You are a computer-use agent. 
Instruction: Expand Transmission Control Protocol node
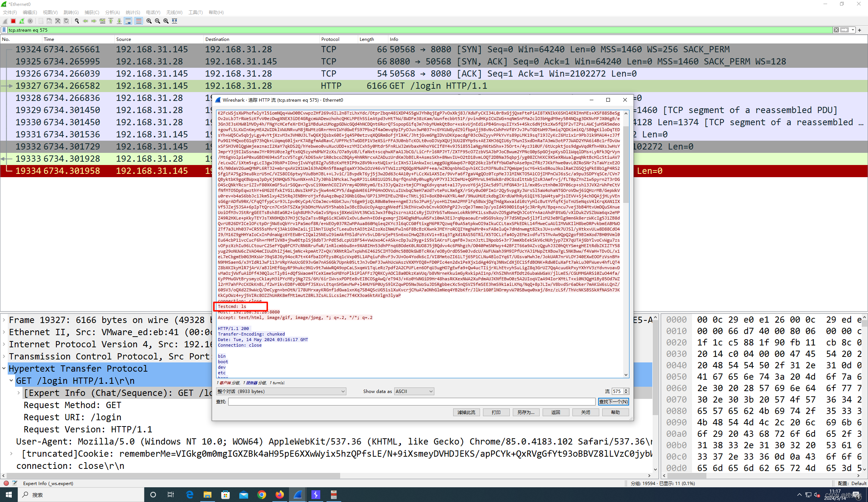coord(4,357)
